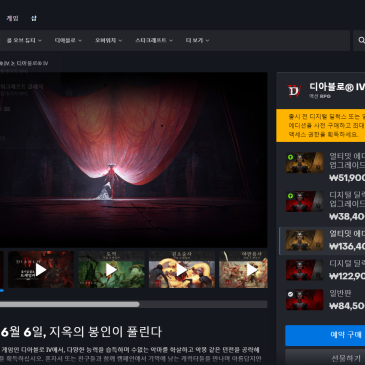Viewport: 365px width, 365px height.
Task: Open the 디아블로 dropdown menu
Action: click(68, 40)
